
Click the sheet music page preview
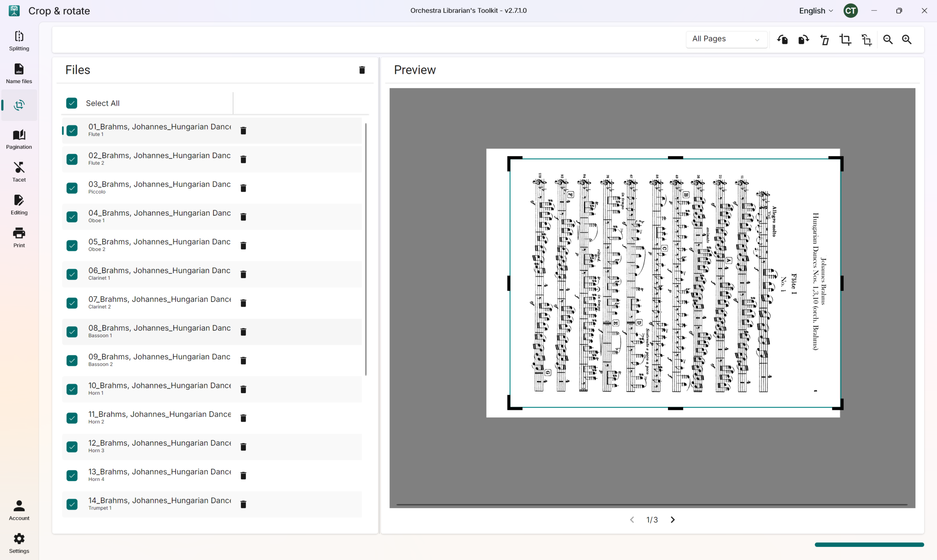click(x=663, y=283)
